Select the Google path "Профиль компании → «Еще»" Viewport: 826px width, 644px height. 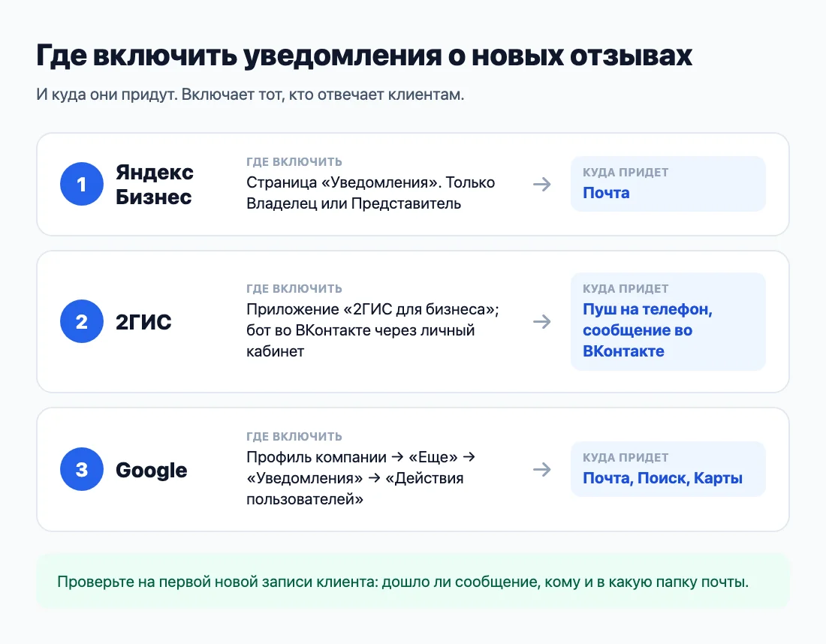click(361, 478)
